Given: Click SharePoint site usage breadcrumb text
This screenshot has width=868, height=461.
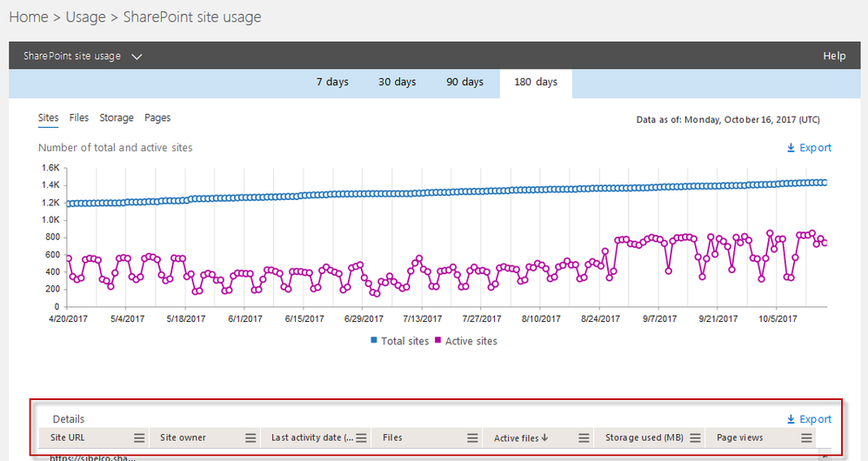Looking at the screenshot, I should (192, 17).
